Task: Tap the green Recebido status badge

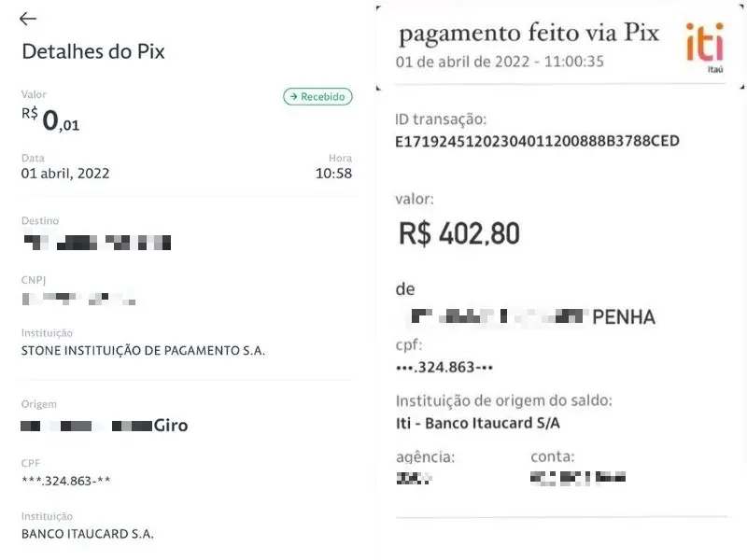Action: coord(317,96)
